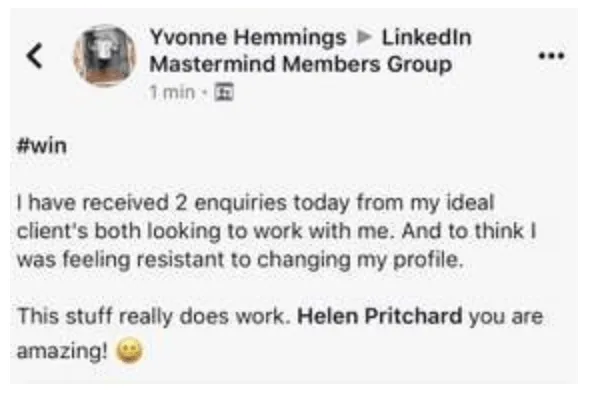Screen dimensions: 594x394
Task: Open Yvonne Hemmings' profile via her name
Action: click(248, 37)
